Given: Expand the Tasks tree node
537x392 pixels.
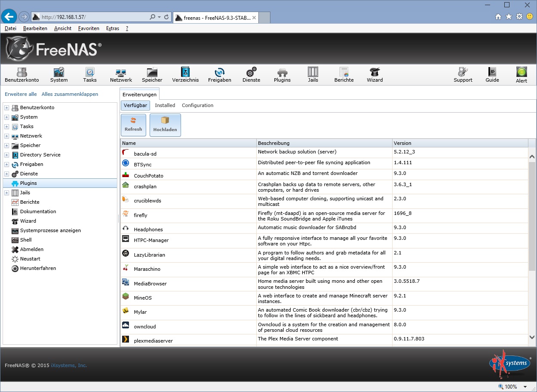Looking at the screenshot, I should (x=7, y=126).
